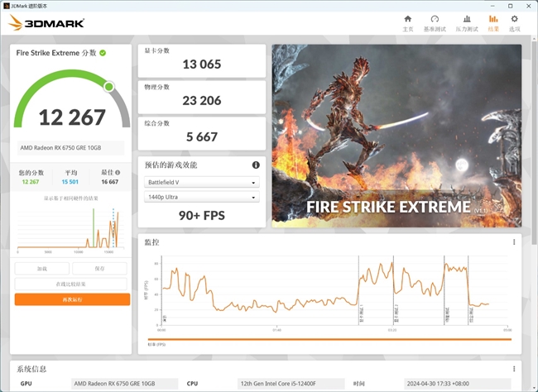Click the Fire Strike Extreme artwork image
Image resolution: width=538 pixels, height=392 pixels.
tap(396, 136)
